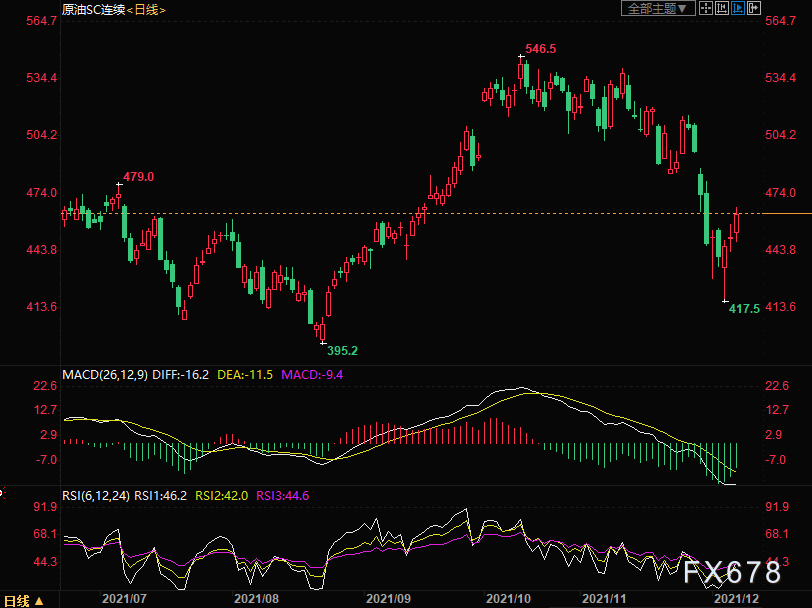Image resolution: width=812 pixels, height=608 pixels.
Task: Click the MACD(26,12,9) indicator label
Action: point(105,374)
